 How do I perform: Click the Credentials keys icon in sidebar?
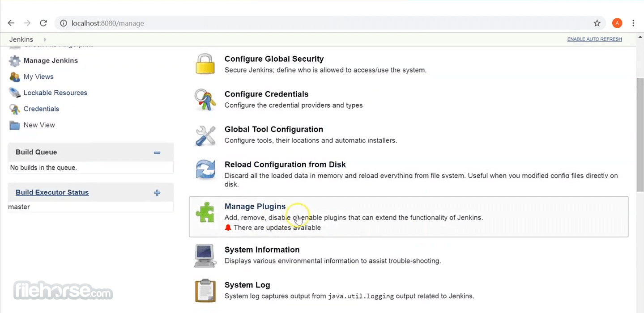click(15, 109)
